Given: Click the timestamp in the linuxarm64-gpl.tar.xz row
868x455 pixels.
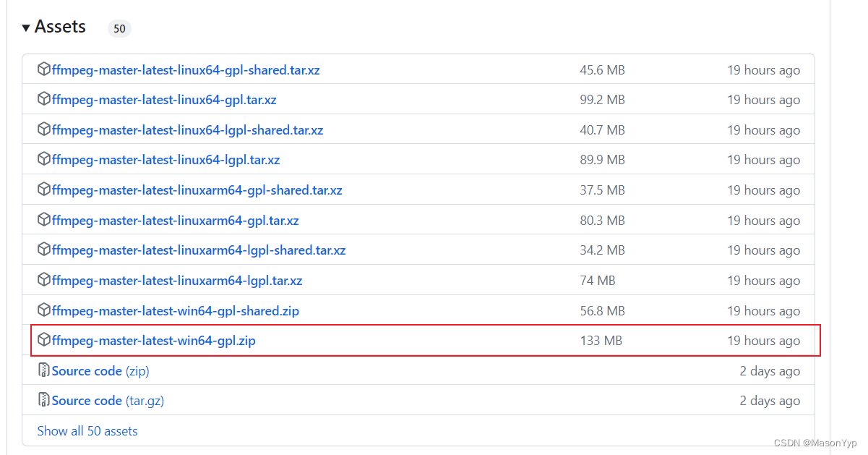Looking at the screenshot, I should click(x=764, y=221).
